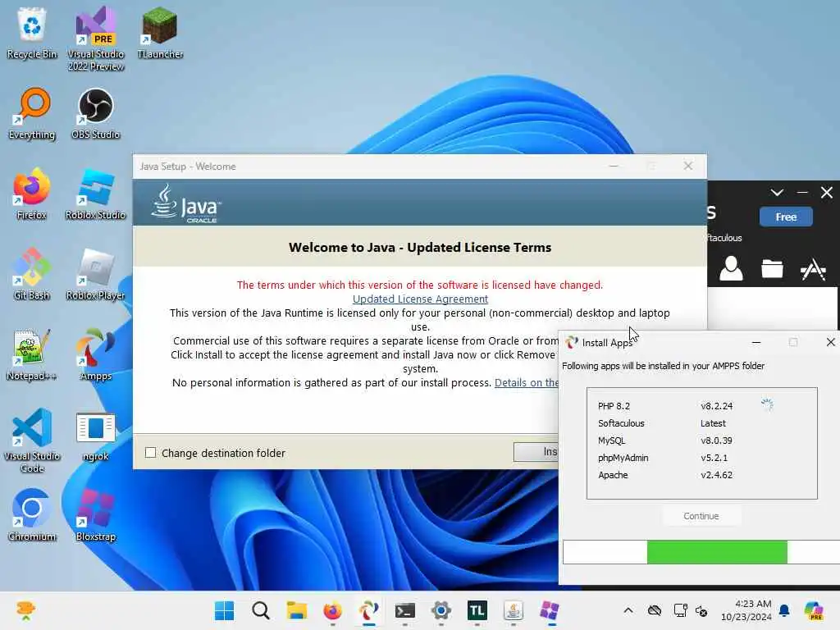The height and width of the screenshot is (630, 840).
Task: Show hidden system tray icons
Action: click(x=628, y=610)
